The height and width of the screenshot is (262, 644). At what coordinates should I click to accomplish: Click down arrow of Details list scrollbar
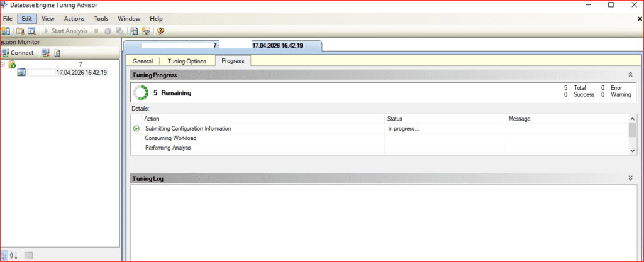[633, 150]
